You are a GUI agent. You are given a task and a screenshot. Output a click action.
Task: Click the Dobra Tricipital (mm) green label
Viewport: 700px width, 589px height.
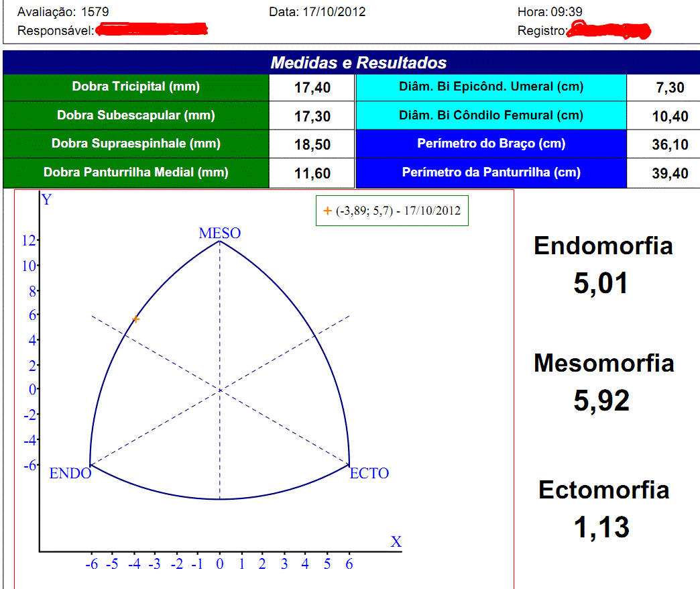click(136, 87)
